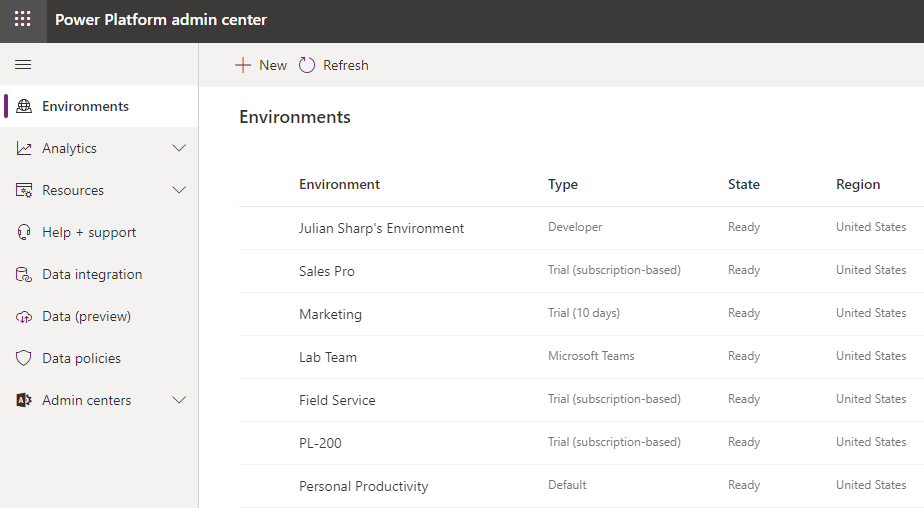Click the Power Platform admin center title

point(161,19)
